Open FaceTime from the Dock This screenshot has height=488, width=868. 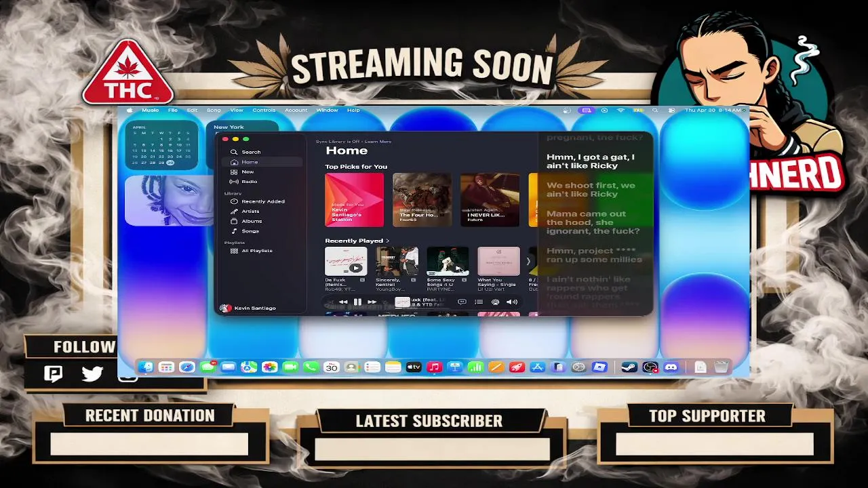pos(290,367)
